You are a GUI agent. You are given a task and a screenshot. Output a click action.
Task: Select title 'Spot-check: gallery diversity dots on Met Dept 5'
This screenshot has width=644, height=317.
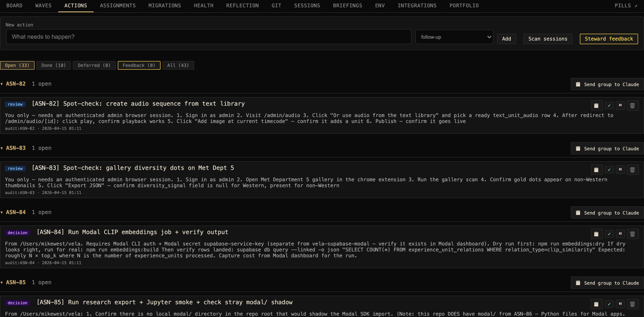point(148,168)
